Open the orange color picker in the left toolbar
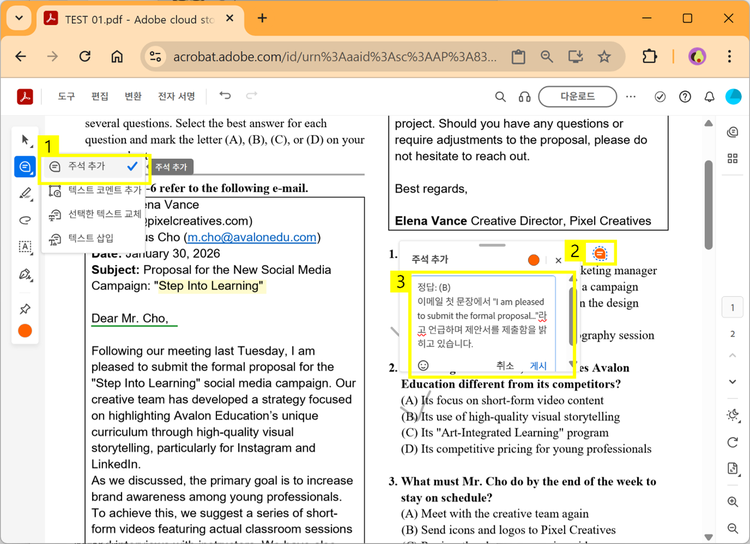The width and height of the screenshot is (750, 544). coord(25,331)
